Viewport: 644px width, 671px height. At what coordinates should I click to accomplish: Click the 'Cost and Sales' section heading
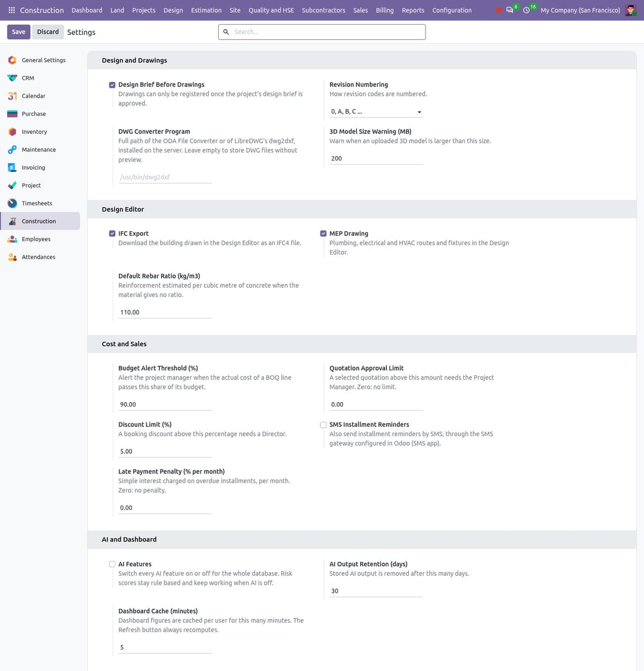[124, 344]
